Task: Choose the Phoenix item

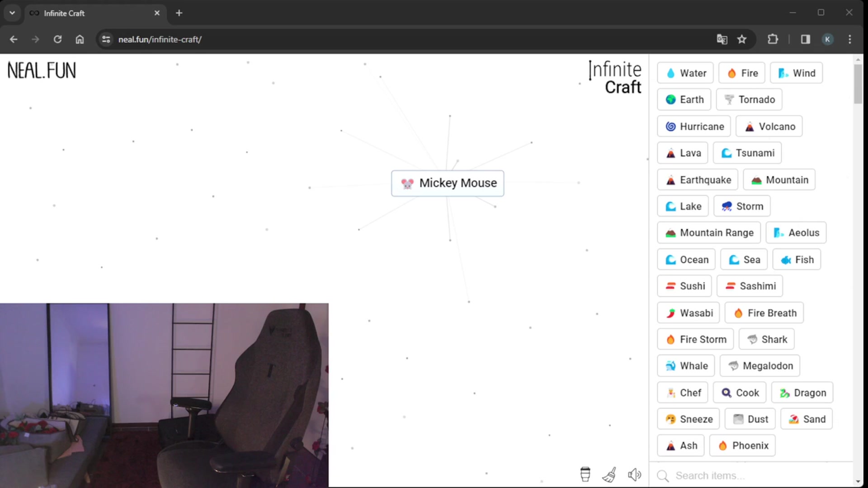Action: click(742, 446)
